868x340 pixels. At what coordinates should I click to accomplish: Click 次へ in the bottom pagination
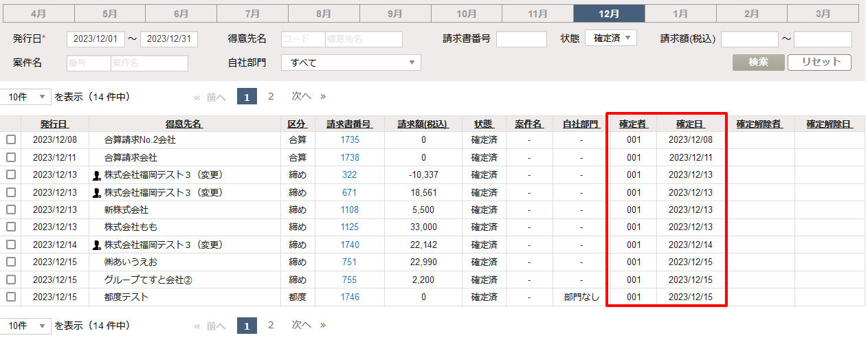point(301,324)
